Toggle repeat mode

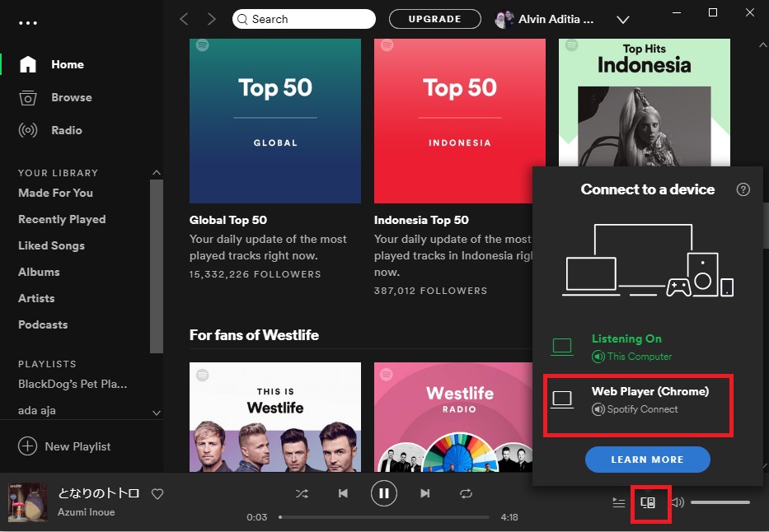pos(466,494)
